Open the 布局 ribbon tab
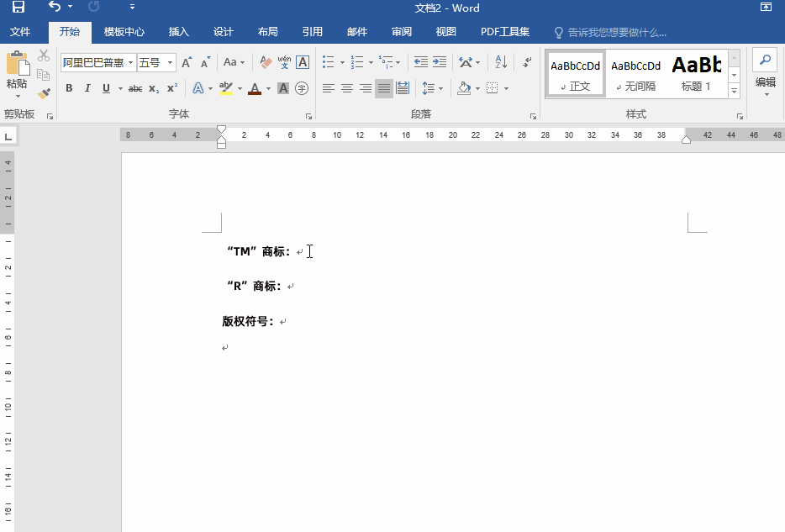 (x=267, y=32)
